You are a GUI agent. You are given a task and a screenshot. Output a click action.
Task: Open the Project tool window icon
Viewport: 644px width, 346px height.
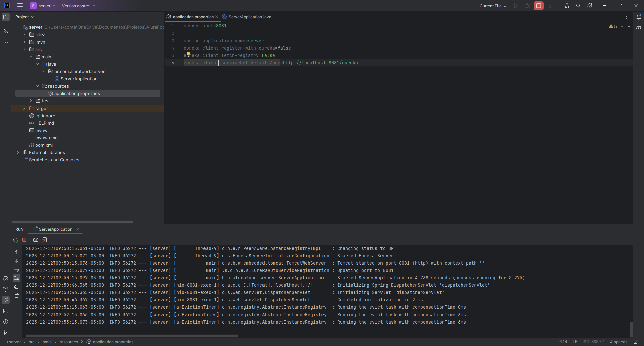pyautogui.click(x=6, y=17)
